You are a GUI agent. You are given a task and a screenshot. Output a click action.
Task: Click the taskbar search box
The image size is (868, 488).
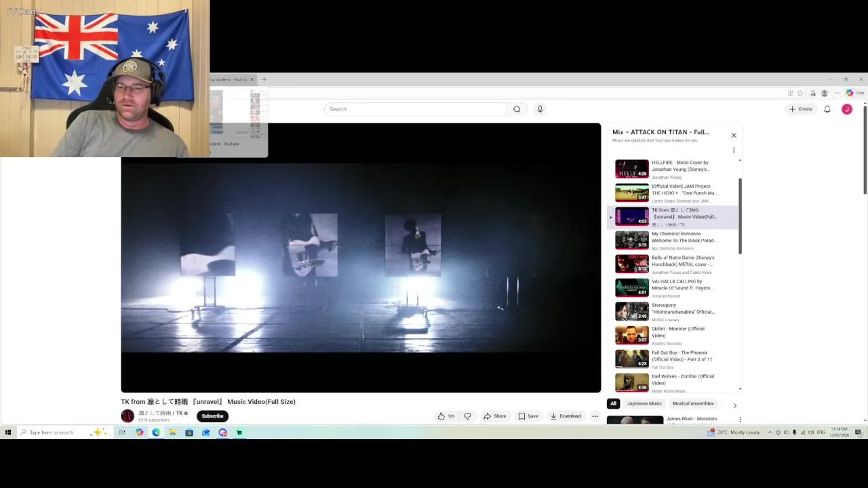coord(64,432)
